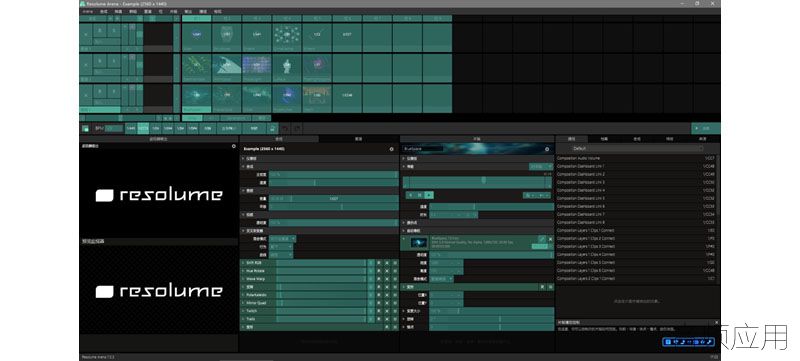This screenshot has width=800, height=361.
Task: Select the BlueSpace clip thumbnail in the bottom layer
Action: pyautogui.click(x=196, y=95)
